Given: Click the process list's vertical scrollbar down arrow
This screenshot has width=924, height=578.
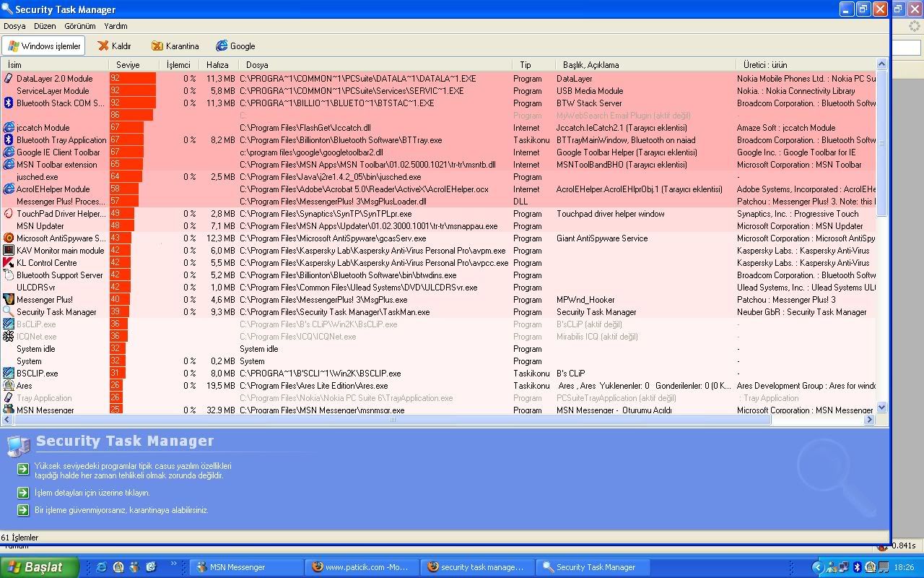Looking at the screenshot, I should tap(881, 408).
